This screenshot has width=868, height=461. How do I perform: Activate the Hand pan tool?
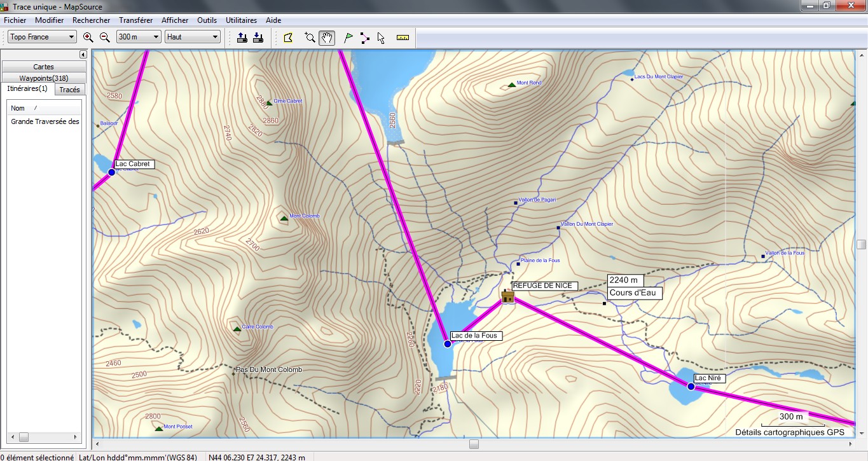coord(327,38)
